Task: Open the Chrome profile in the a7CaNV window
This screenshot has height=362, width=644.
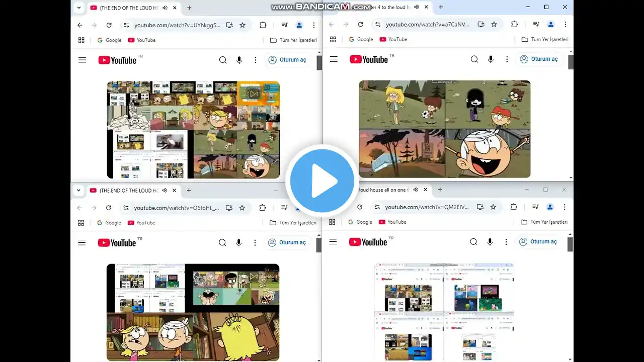Action: coord(550,24)
